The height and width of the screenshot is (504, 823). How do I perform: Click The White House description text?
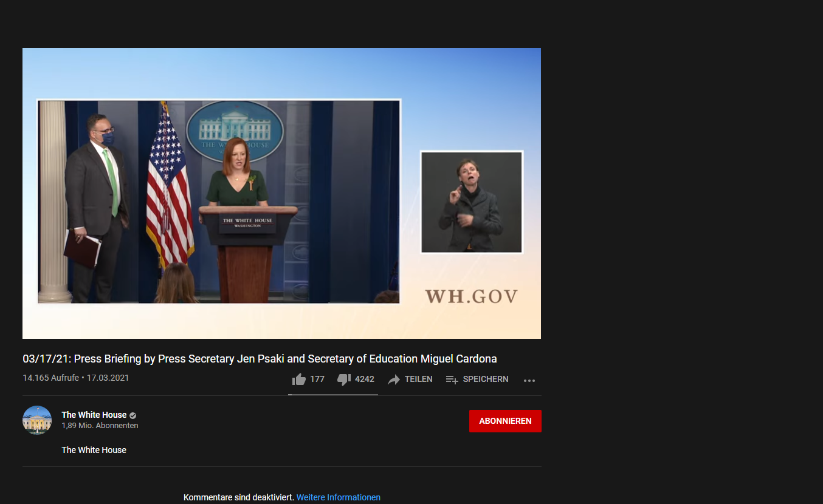tap(94, 450)
